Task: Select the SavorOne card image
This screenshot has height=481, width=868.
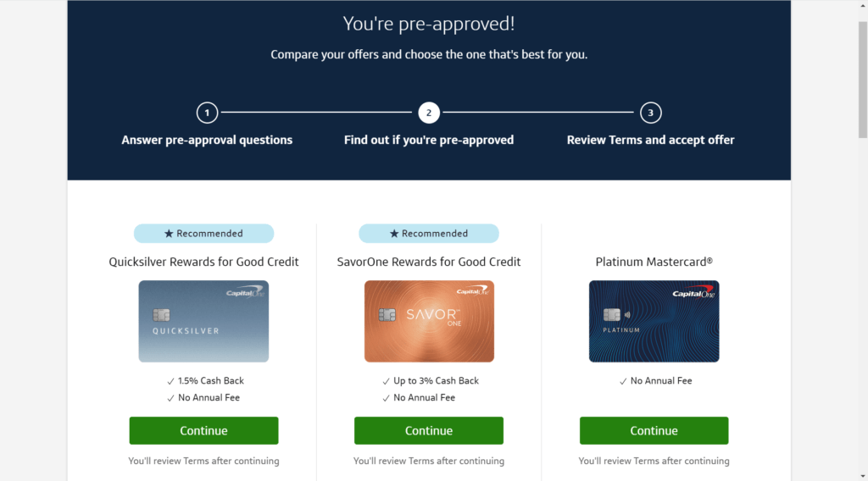Action: [429, 321]
